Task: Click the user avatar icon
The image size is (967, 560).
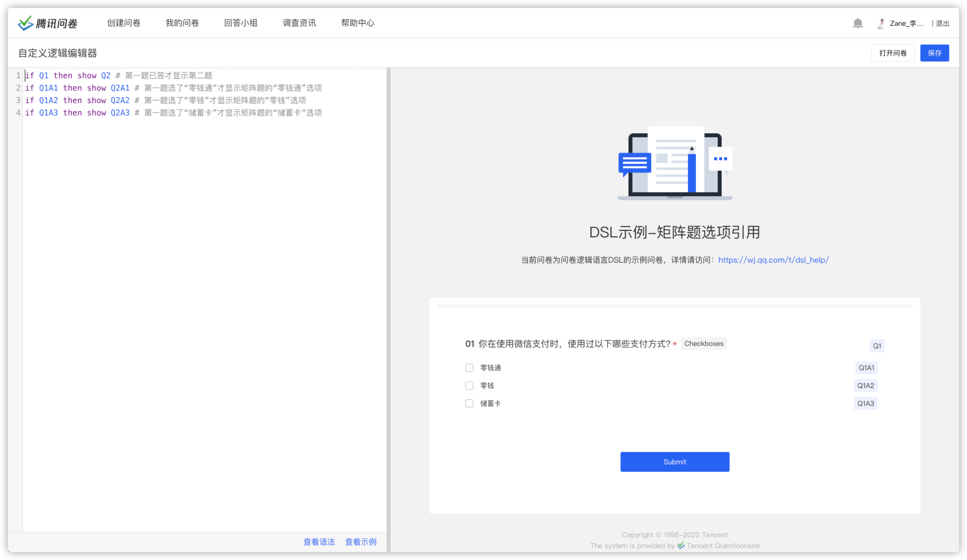Action: (881, 23)
